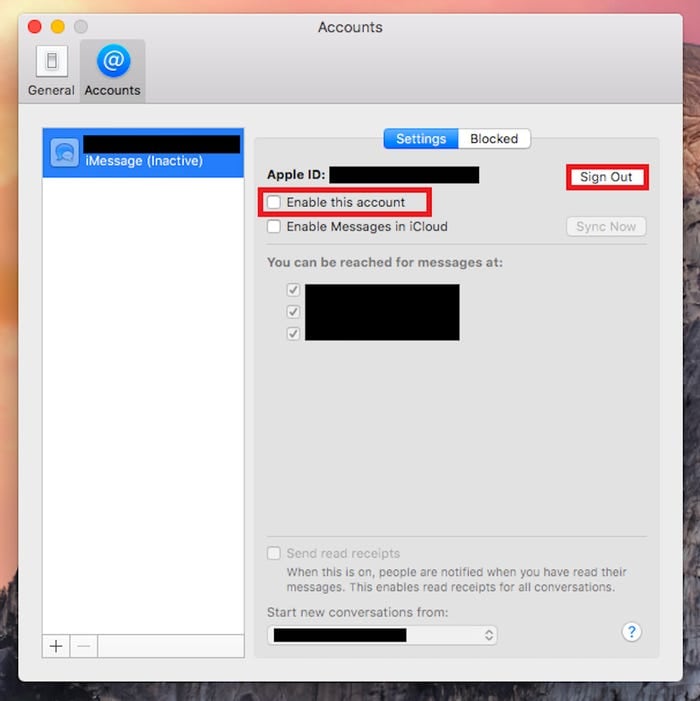Image resolution: width=700 pixels, height=701 pixels.
Task: Close the Accounts window
Action: click(34, 27)
